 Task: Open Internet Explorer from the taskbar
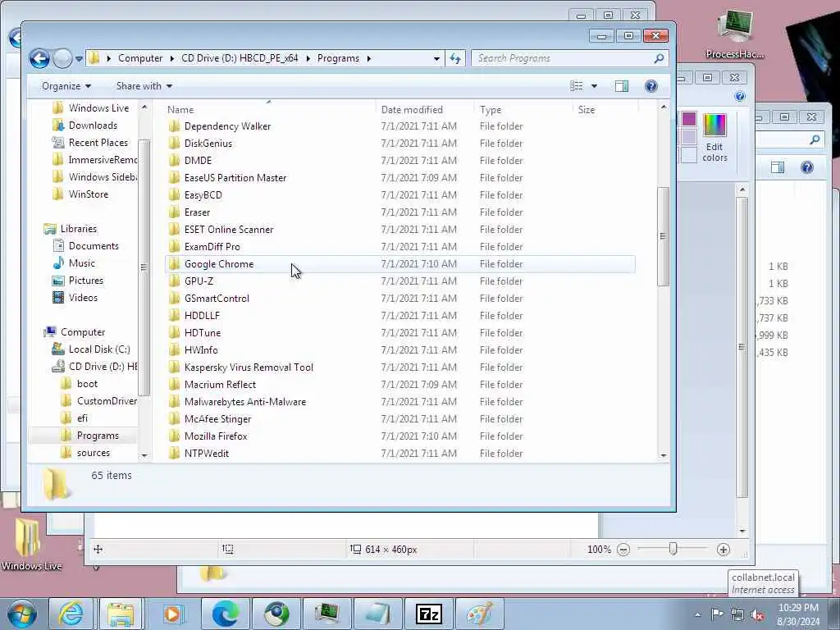pyautogui.click(x=71, y=614)
